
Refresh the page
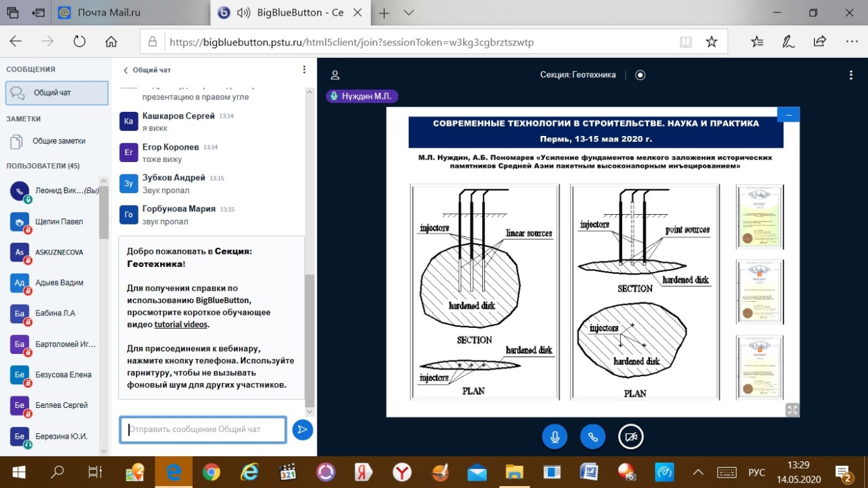pyautogui.click(x=79, y=42)
